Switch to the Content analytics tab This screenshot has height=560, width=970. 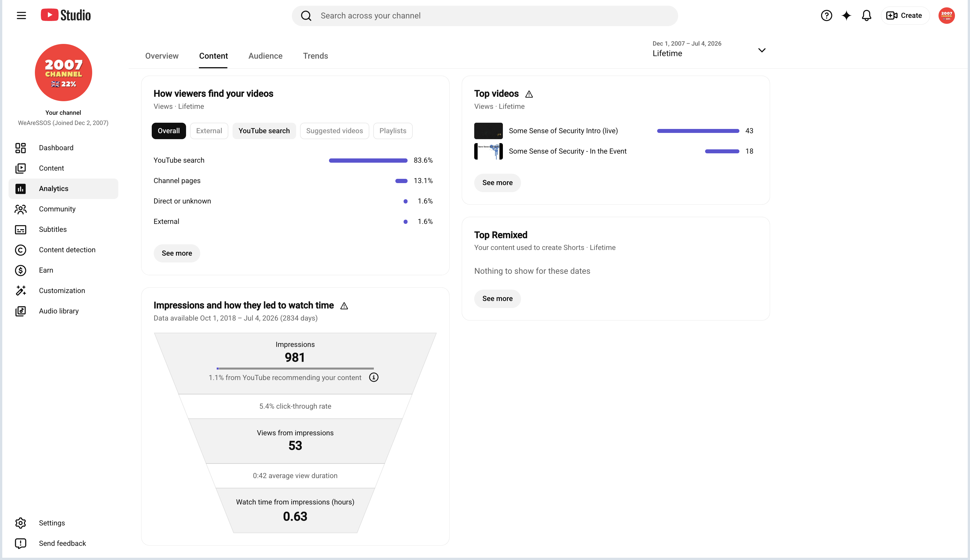[213, 56]
